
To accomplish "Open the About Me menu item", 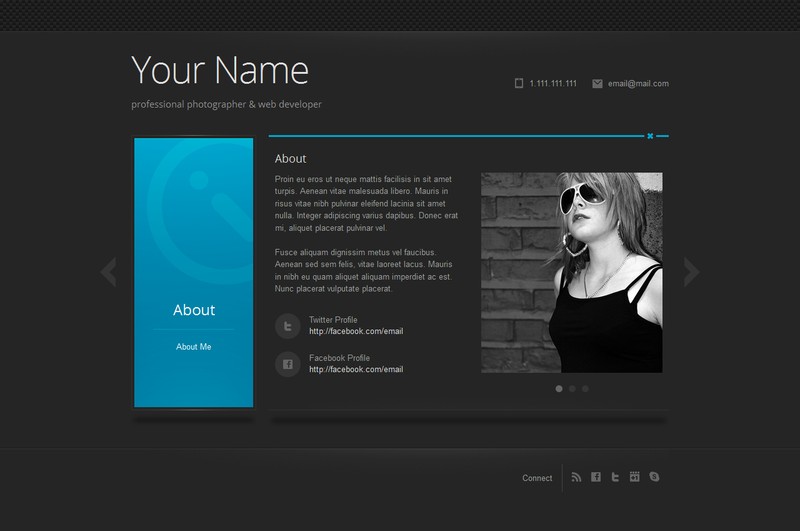I will click(x=194, y=347).
